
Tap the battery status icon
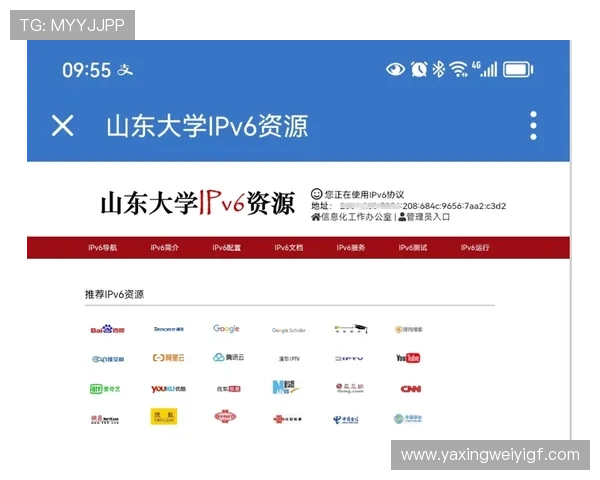coord(518,70)
